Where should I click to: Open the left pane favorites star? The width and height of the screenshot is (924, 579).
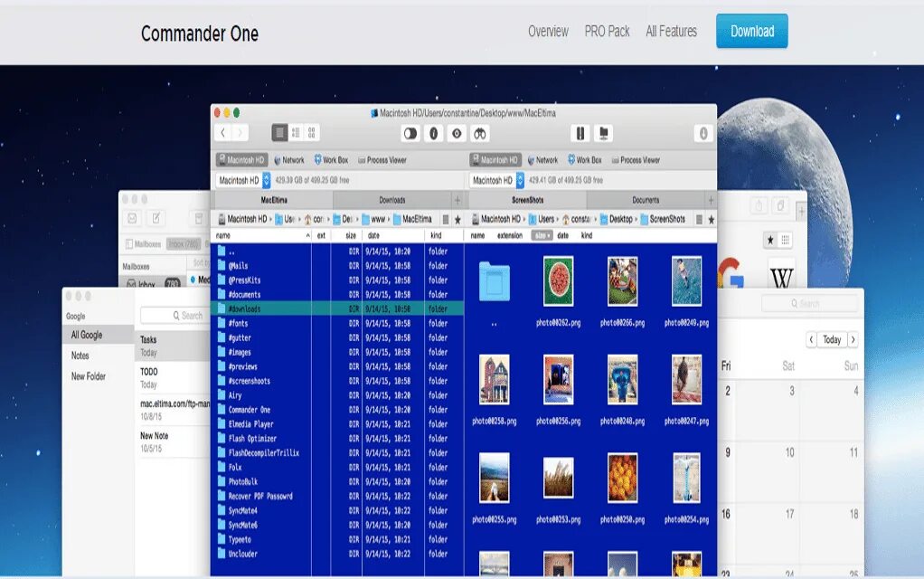[x=457, y=219]
